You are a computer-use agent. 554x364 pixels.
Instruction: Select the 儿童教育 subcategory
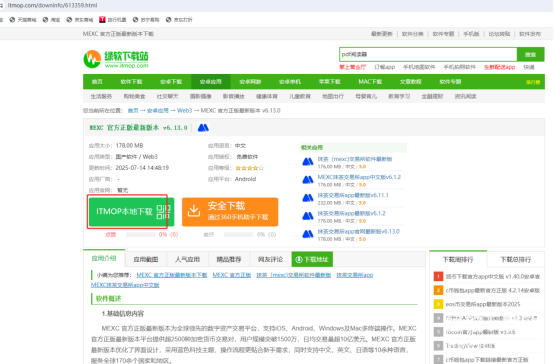[x=300, y=96]
